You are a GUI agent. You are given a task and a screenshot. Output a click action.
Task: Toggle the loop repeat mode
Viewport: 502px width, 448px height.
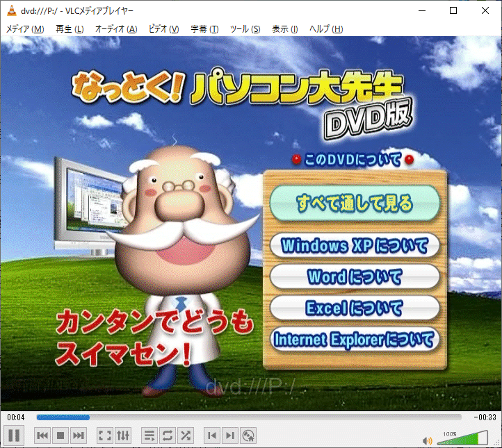click(168, 435)
